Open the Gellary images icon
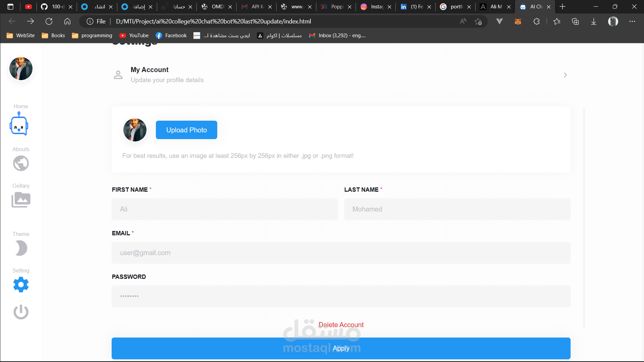The height and width of the screenshot is (362, 644). [21, 200]
